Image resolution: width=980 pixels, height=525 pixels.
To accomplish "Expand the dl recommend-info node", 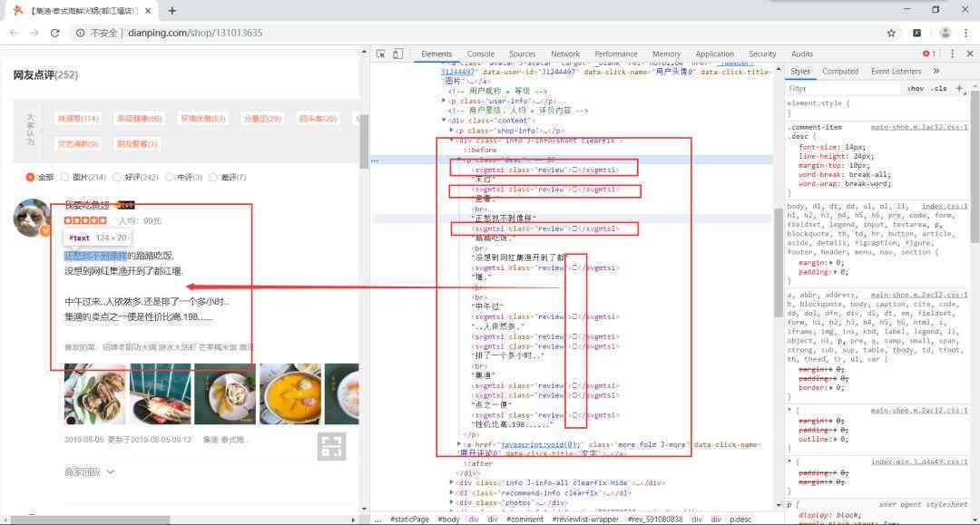I will (x=451, y=492).
